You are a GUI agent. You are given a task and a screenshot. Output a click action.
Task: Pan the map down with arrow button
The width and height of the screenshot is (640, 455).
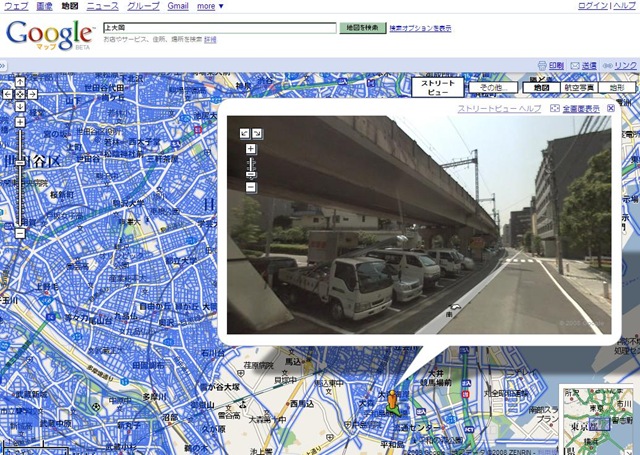[20, 107]
